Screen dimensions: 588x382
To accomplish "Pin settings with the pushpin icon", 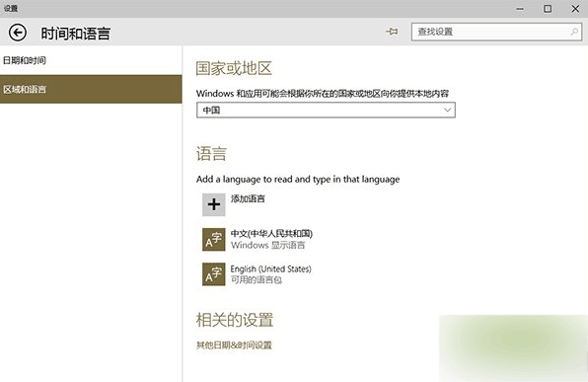I will click(392, 32).
